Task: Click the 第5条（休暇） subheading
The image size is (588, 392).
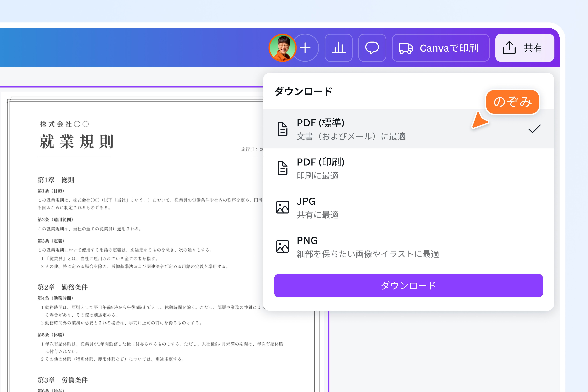Action: tap(51, 335)
